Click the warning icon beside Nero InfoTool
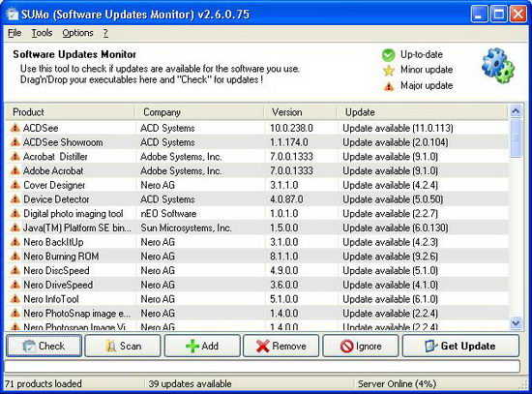 click(x=15, y=299)
